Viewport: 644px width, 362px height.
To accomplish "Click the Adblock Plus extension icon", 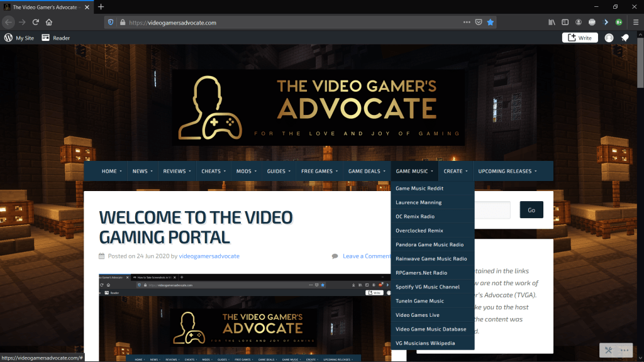I will (592, 22).
